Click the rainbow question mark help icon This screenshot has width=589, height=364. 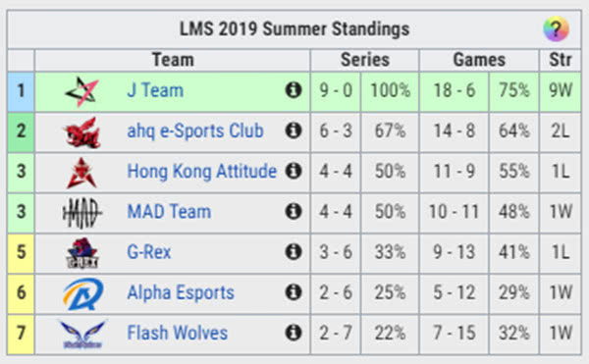pyautogui.click(x=556, y=28)
